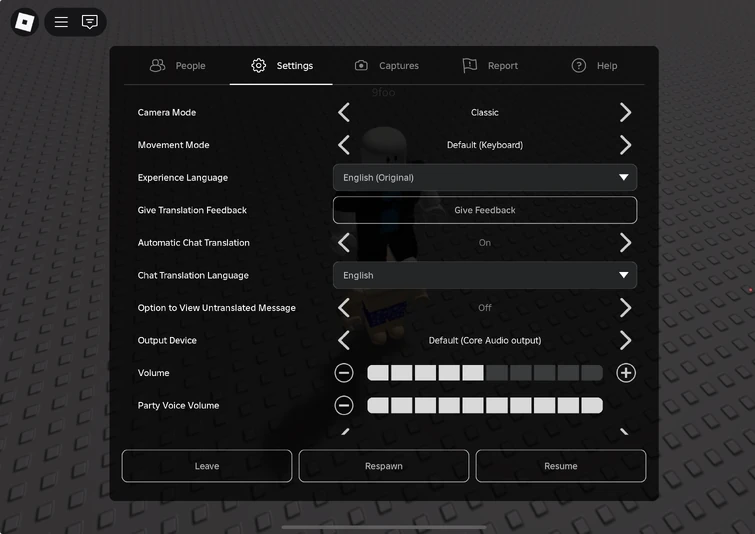Click the Give Feedback button

point(485,210)
